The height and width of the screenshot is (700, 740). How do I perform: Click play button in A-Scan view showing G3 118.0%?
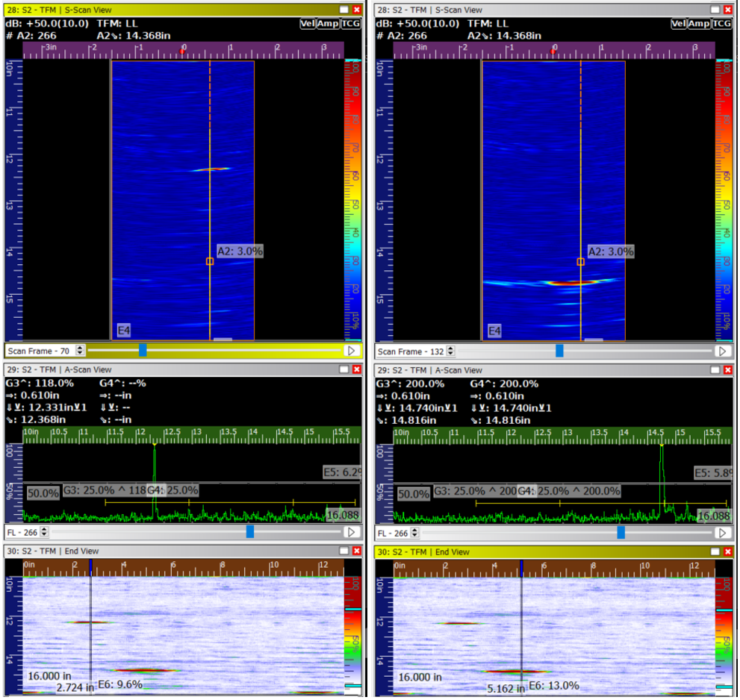tap(351, 532)
